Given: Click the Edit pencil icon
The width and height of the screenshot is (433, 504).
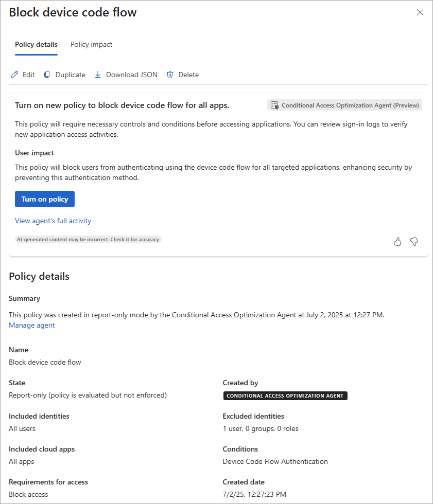Looking at the screenshot, I should click(x=14, y=75).
